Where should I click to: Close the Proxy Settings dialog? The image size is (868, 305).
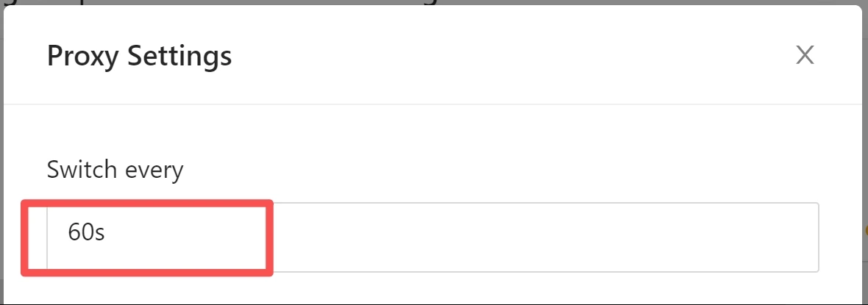tap(805, 55)
